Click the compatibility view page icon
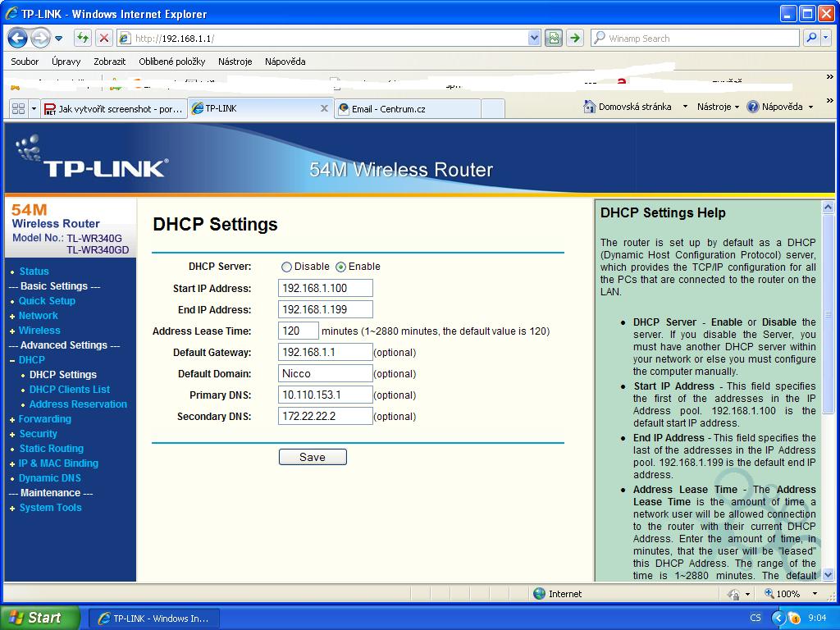Viewport: 840px width, 630px height. click(554, 38)
